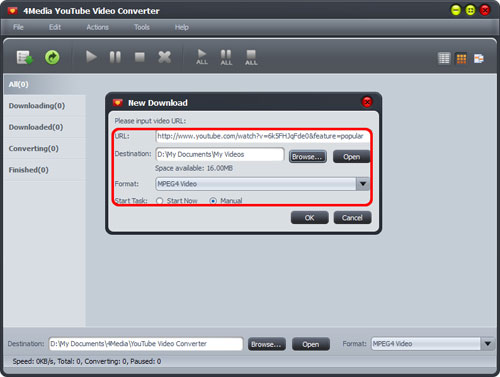
Task: Select the All(0) category tab
Action: click(x=45, y=84)
